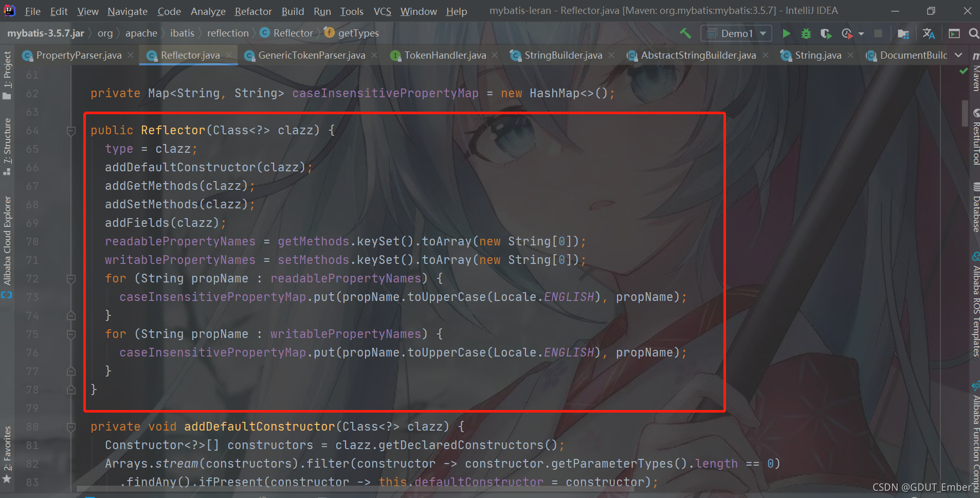Screen dimensions: 980x498
Task: Open the Database tool window
Action: point(975,207)
